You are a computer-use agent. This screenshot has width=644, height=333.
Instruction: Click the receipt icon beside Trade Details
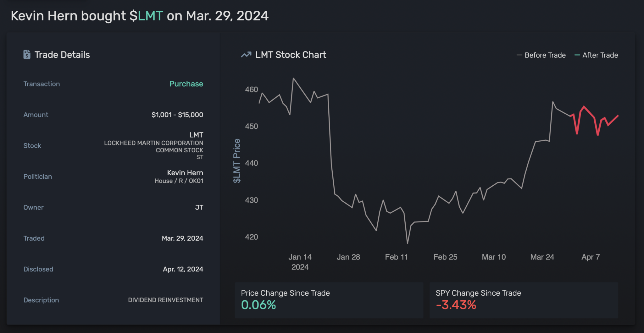pyautogui.click(x=28, y=54)
